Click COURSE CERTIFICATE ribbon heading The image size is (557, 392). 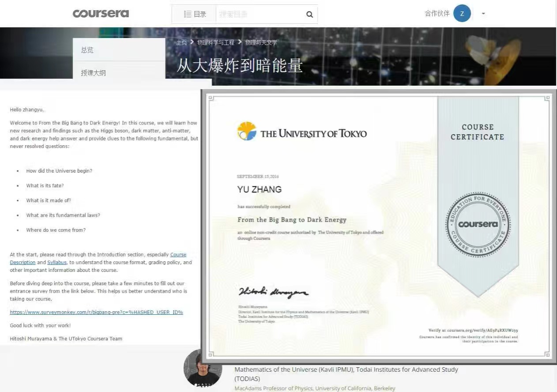coord(478,132)
